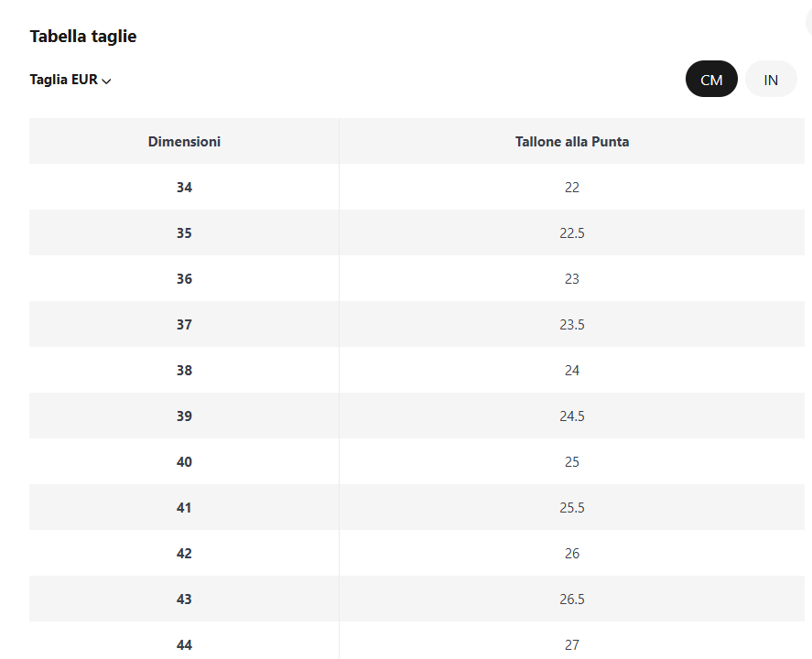Select the size 35 row
This screenshot has width=812, height=659.
tap(417, 232)
